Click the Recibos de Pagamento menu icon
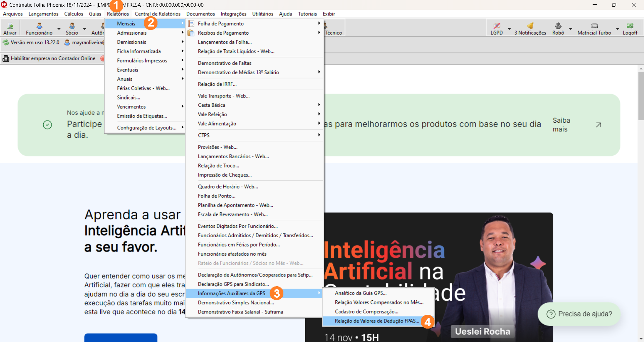 191,33
